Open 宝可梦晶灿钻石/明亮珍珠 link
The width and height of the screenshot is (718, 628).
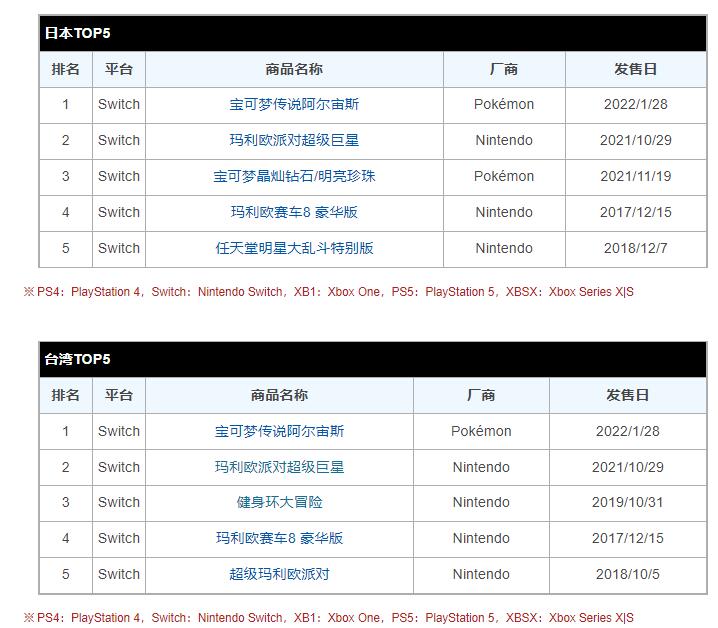point(294,176)
